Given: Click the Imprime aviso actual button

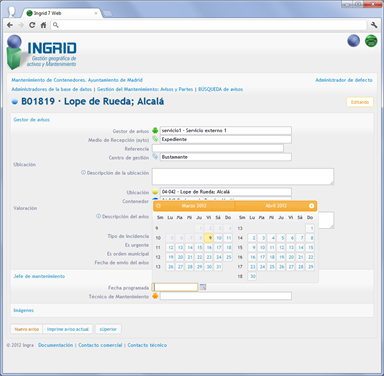Looking at the screenshot, I should tap(68, 329).
